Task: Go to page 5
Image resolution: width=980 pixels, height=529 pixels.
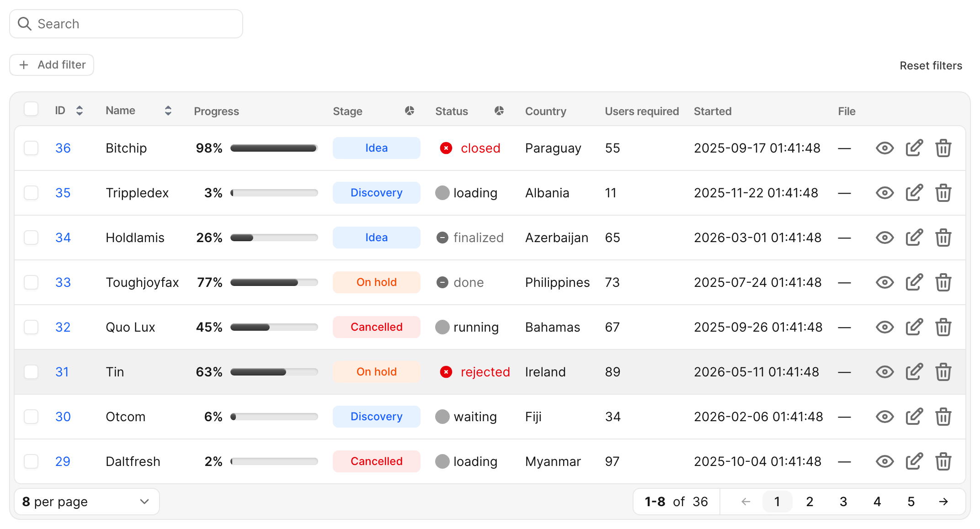Action: pyautogui.click(x=911, y=502)
